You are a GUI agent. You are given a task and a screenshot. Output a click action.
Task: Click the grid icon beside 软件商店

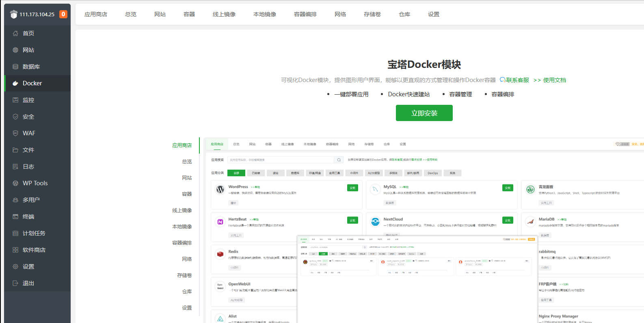[15, 250]
